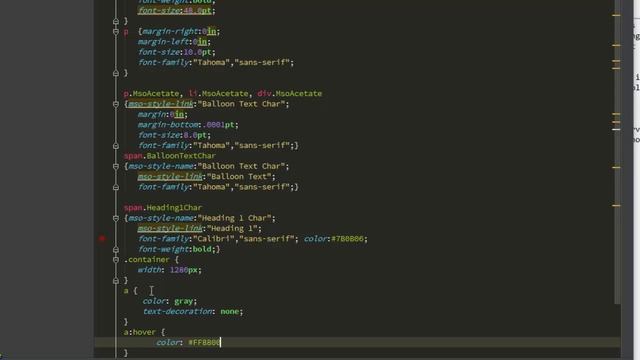
Task: Click the white marker in the right error stripe
Action: [x=616, y=129]
